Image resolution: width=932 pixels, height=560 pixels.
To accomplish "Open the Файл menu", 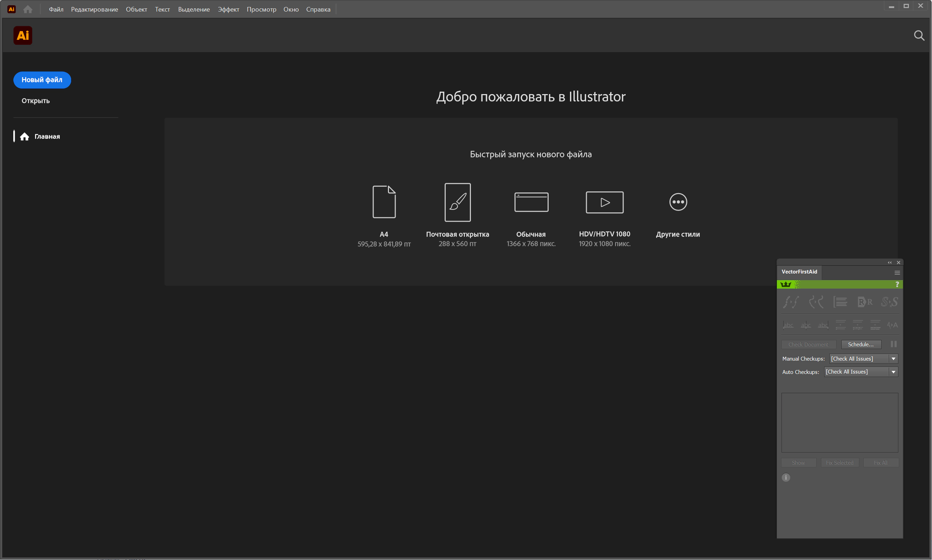I will [x=56, y=9].
